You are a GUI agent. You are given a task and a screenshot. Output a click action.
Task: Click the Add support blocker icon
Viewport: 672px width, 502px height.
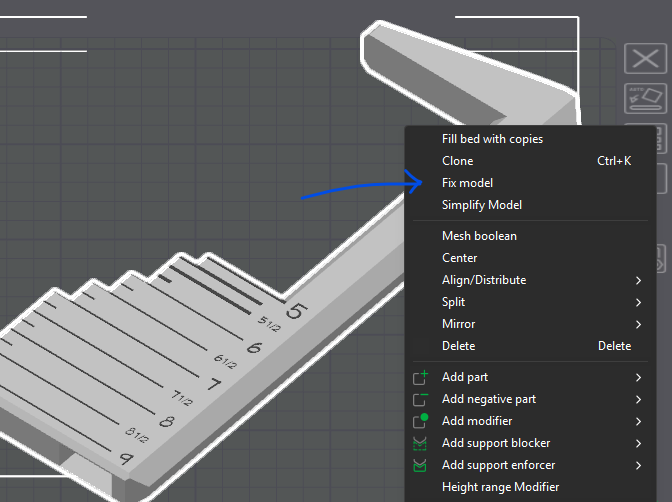tap(420, 443)
